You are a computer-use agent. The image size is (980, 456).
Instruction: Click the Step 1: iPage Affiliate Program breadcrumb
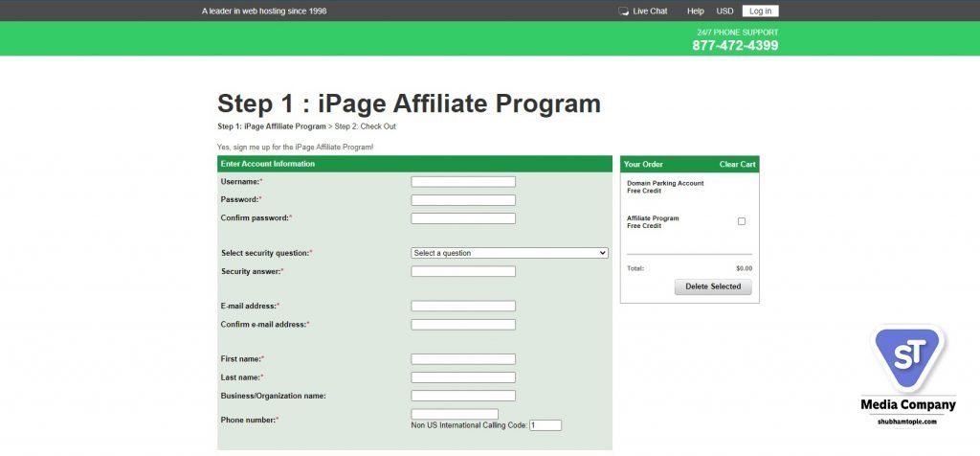[272, 126]
